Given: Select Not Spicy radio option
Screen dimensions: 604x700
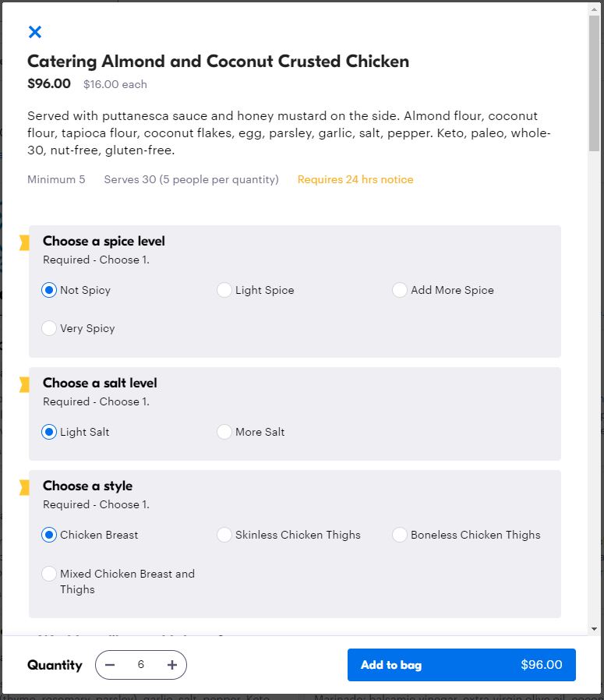Looking at the screenshot, I should (x=49, y=290).
